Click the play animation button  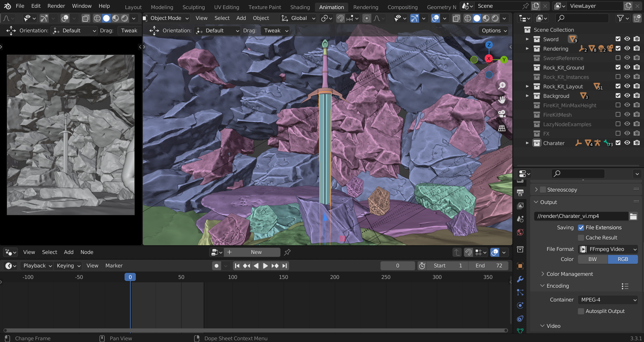(265, 266)
